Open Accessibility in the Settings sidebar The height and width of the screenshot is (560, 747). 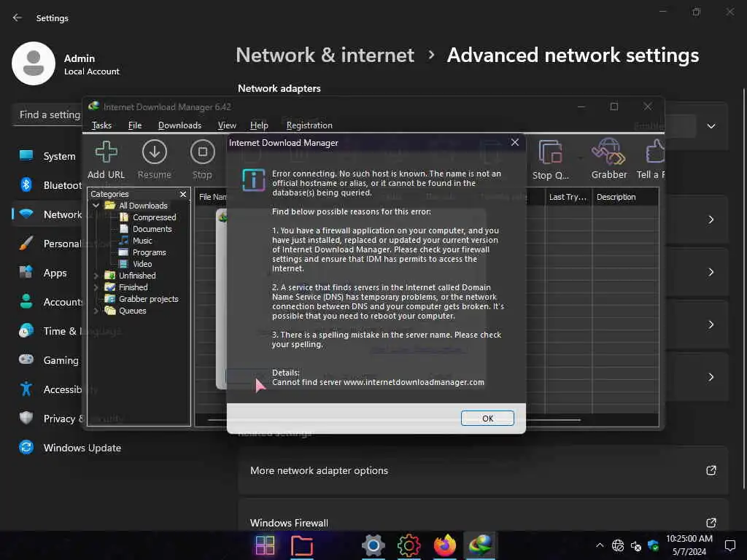tap(47, 389)
